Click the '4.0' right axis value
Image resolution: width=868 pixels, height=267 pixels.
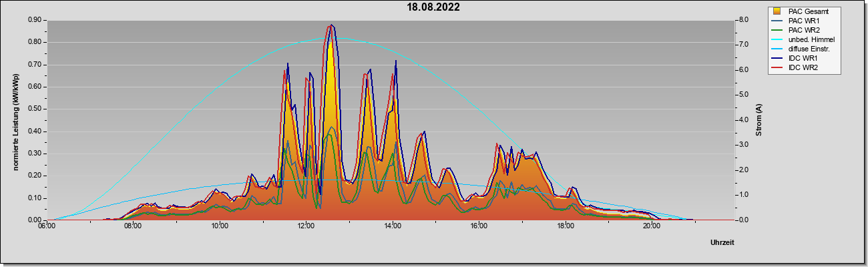[743, 120]
